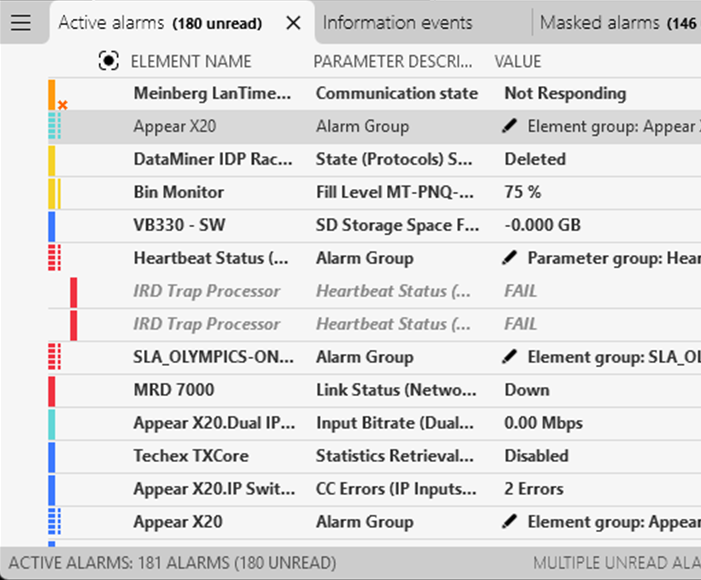701x580 pixels.
Task: Collapse the Heartbeat Status alarm group
Action: click(x=55, y=258)
